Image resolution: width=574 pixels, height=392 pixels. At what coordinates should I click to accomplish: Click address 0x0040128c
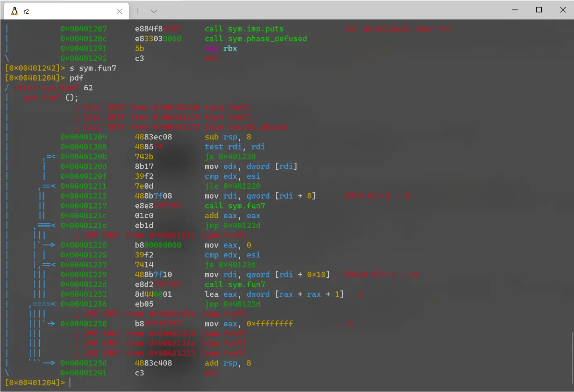pyautogui.click(x=84, y=38)
